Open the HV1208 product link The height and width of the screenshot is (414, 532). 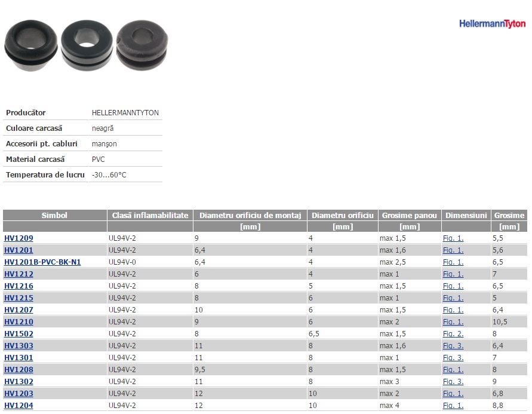(x=19, y=370)
